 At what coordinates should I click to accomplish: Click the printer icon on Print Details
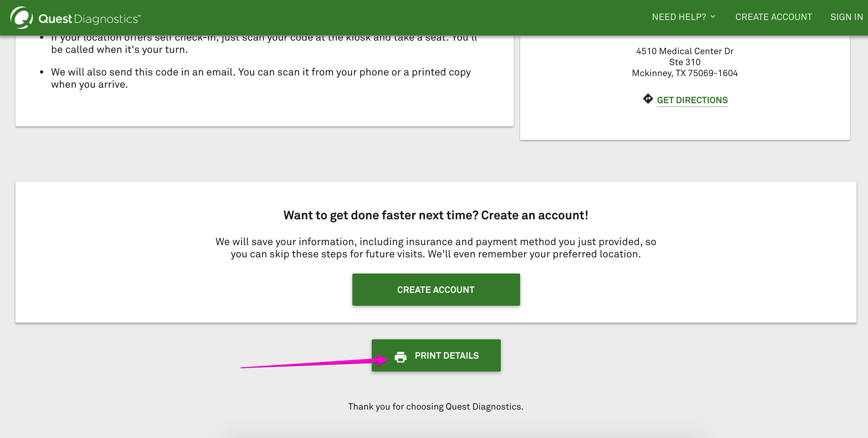(x=400, y=356)
